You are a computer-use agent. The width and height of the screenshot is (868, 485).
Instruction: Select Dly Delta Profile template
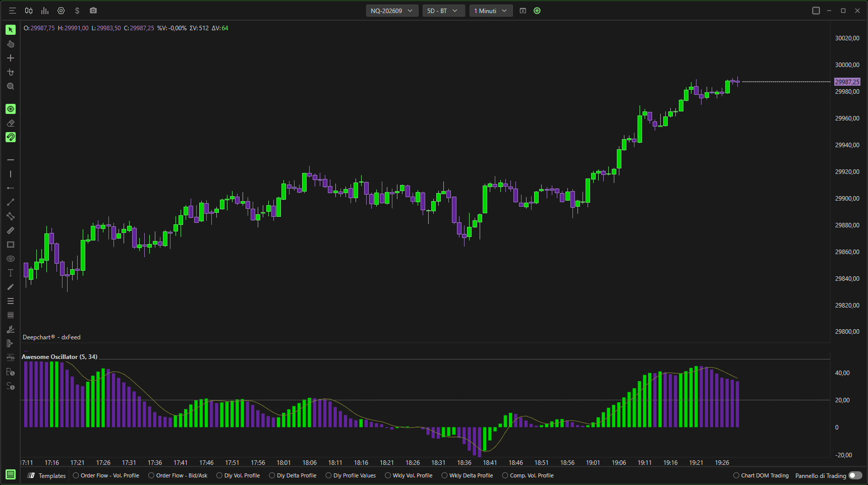pos(293,475)
